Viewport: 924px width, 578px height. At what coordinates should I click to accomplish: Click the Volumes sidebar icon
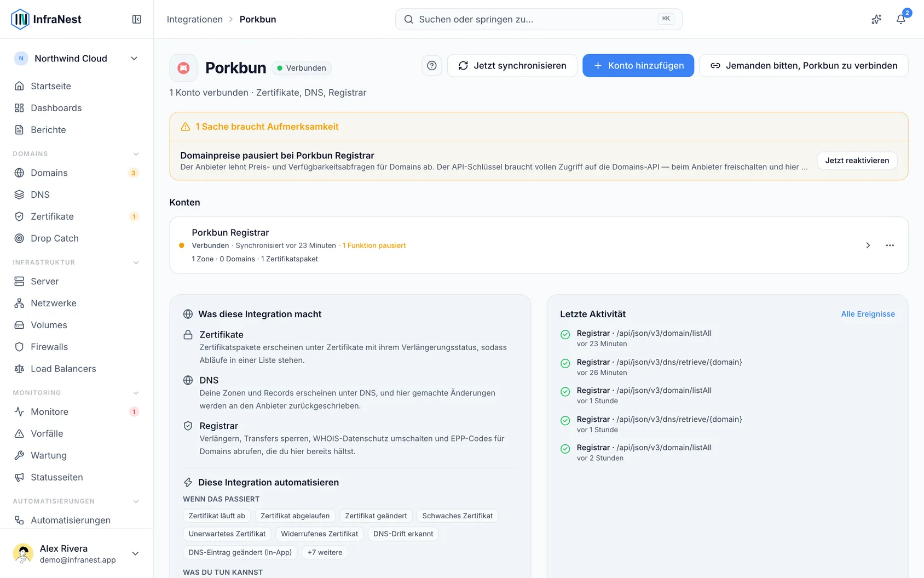(x=19, y=325)
